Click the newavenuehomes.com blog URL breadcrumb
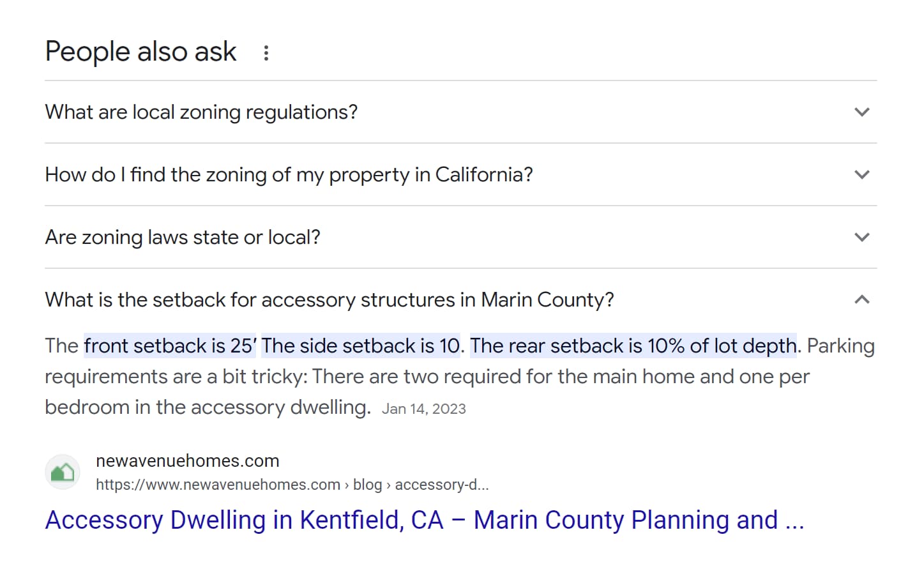 (292, 485)
